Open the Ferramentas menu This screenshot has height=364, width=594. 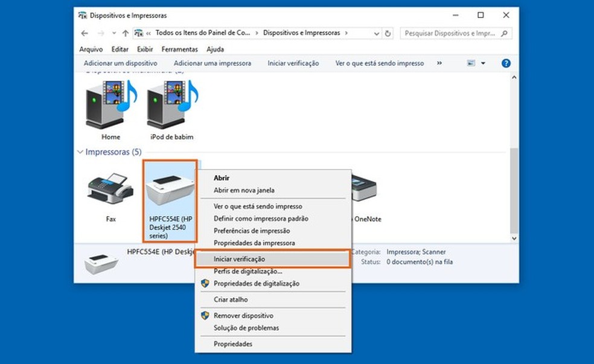[179, 49]
